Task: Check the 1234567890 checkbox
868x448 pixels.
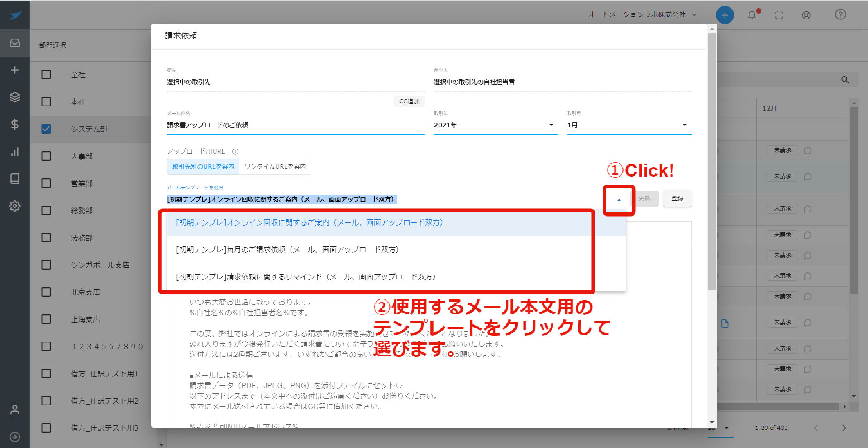Action: 46,347
